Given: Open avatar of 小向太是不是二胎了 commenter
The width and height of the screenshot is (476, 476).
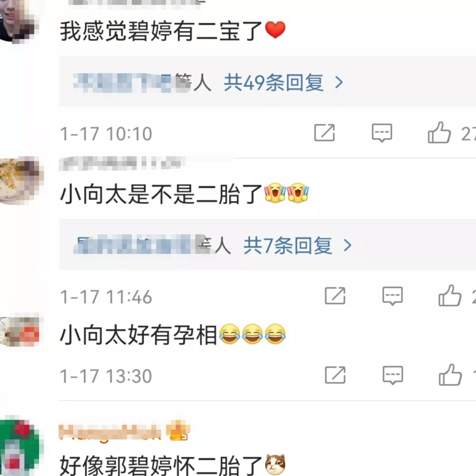Looking at the screenshot, I should point(21,180).
